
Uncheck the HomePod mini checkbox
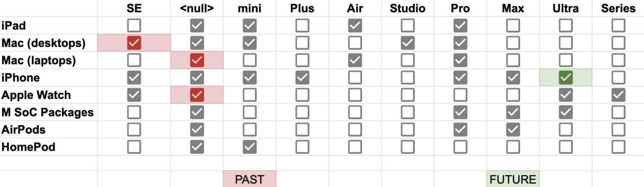(x=250, y=147)
